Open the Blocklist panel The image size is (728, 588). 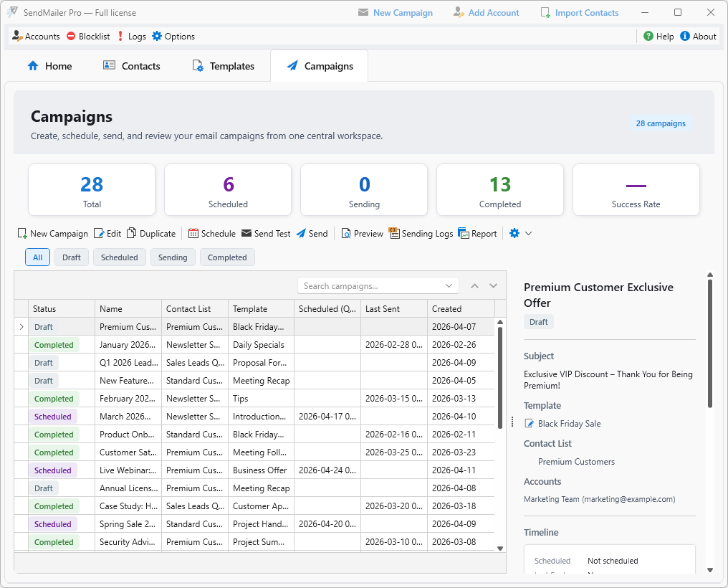[70, 36]
